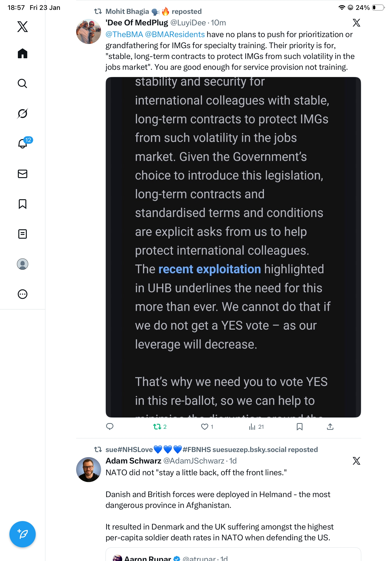Open the @TheBMA mention link
Image resolution: width=392 pixels, height=561 pixels.
(x=124, y=35)
